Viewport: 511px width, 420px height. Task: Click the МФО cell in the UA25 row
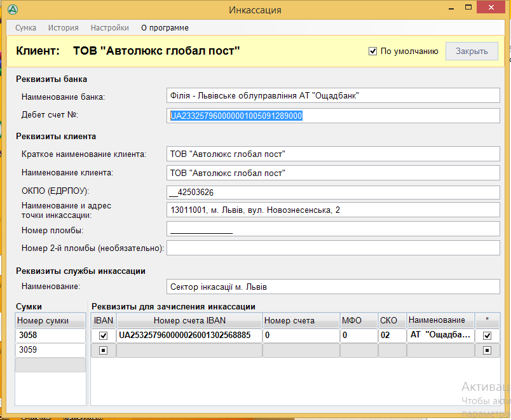(359, 335)
